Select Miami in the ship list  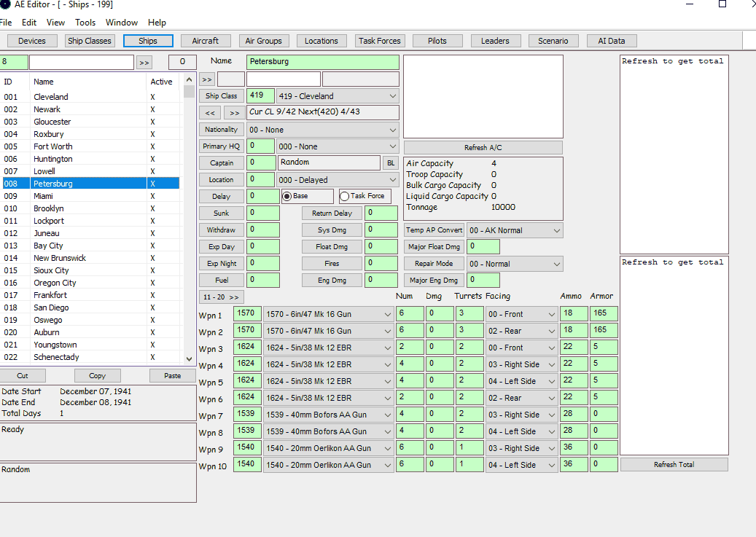click(x=43, y=196)
